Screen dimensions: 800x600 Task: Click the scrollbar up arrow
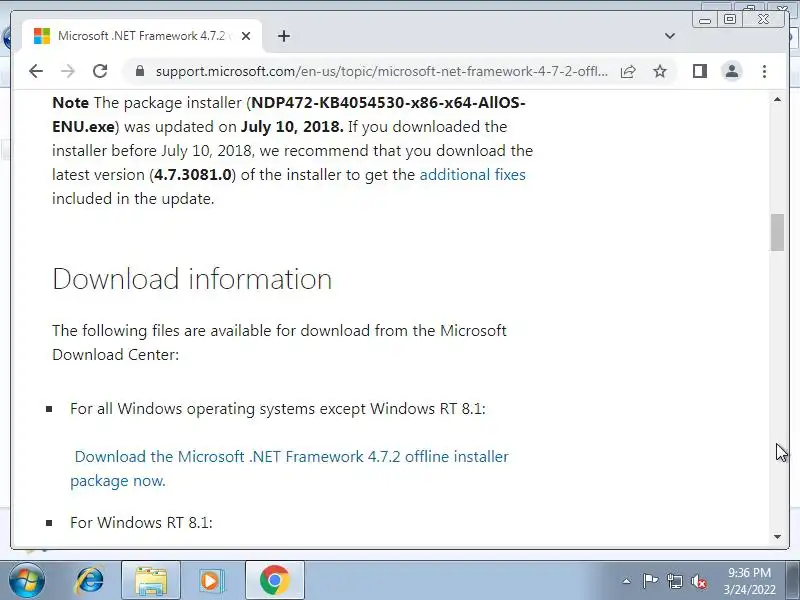coord(777,100)
